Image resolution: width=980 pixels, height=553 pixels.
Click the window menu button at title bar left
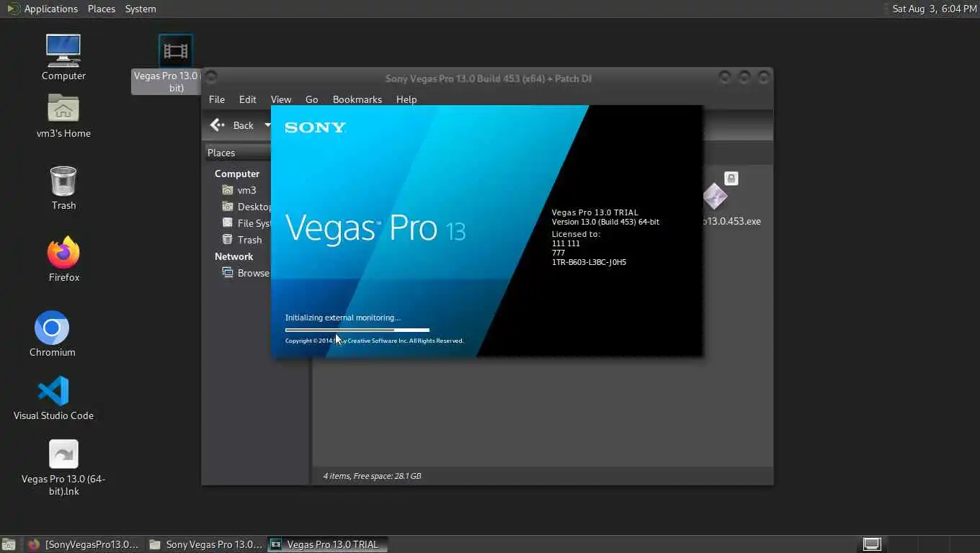[x=212, y=76]
